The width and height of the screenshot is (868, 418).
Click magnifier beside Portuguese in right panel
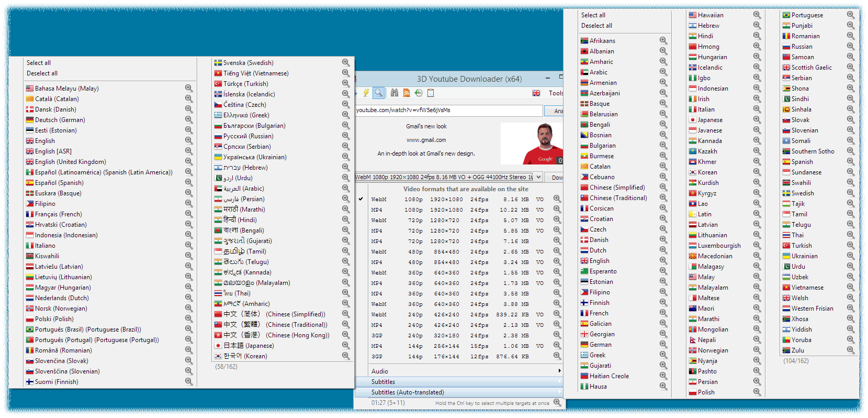point(851,15)
